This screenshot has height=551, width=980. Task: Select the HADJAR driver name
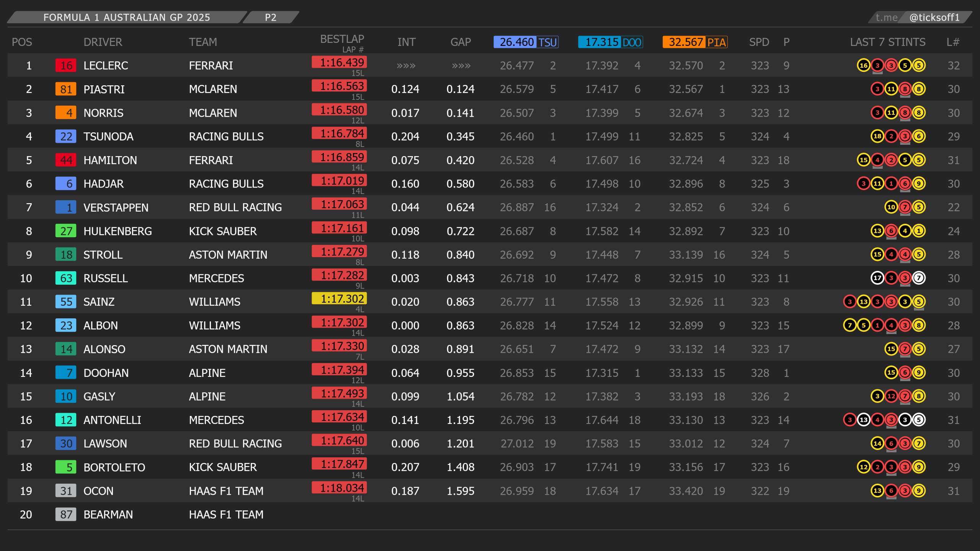[x=103, y=184]
